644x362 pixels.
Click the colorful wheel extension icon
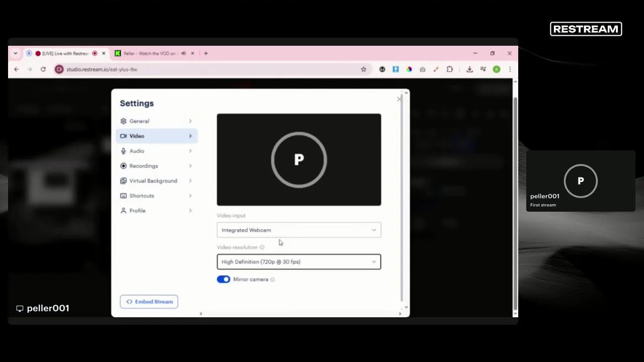click(x=409, y=69)
